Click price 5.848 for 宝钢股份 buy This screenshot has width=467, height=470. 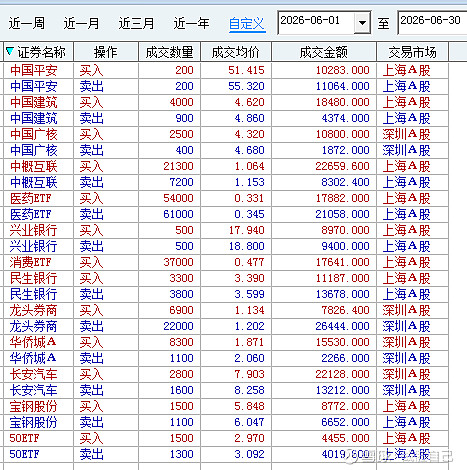click(x=249, y=406)
